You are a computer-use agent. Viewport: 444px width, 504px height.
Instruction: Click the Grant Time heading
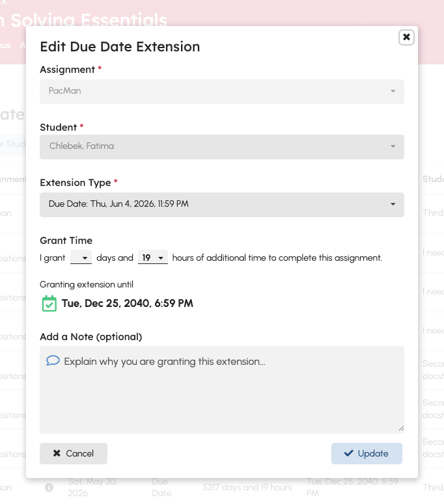point(66,241)
